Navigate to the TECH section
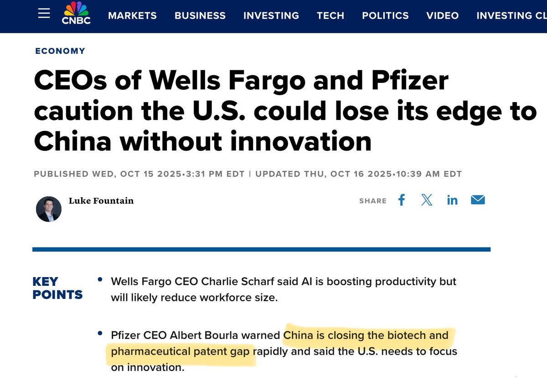547x392 pixels. (x=330, y=15)
